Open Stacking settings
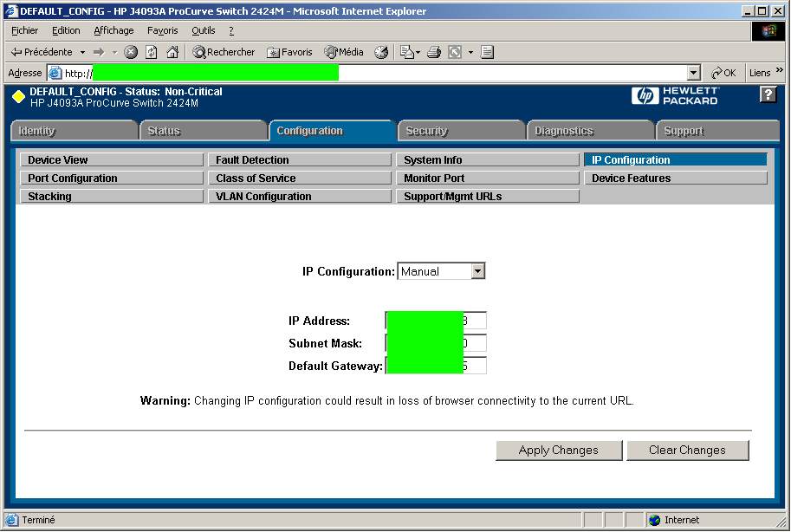 click(x=112, y=197)
